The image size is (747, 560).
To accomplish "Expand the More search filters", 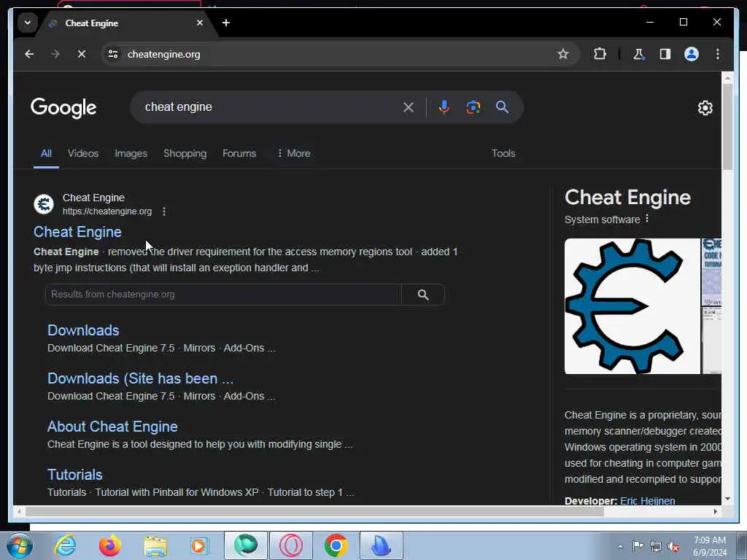I will pyautogui.click(x=293, y=153).
